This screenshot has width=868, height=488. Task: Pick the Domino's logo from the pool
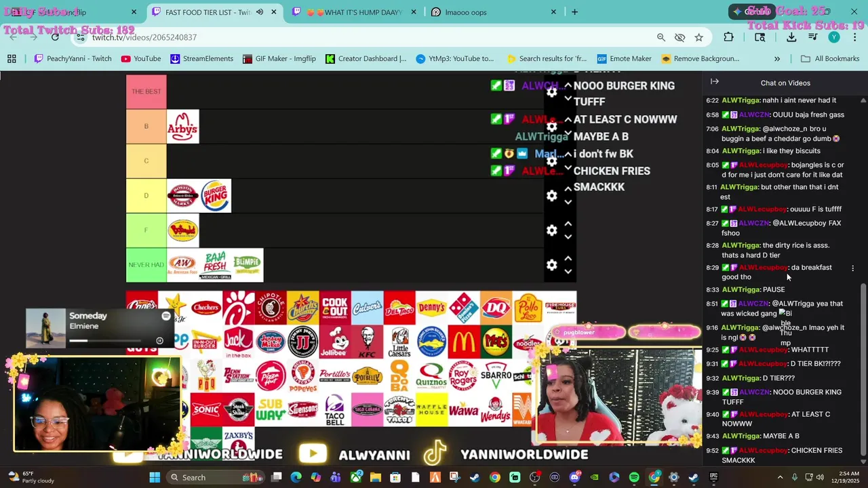pos(464,308)
